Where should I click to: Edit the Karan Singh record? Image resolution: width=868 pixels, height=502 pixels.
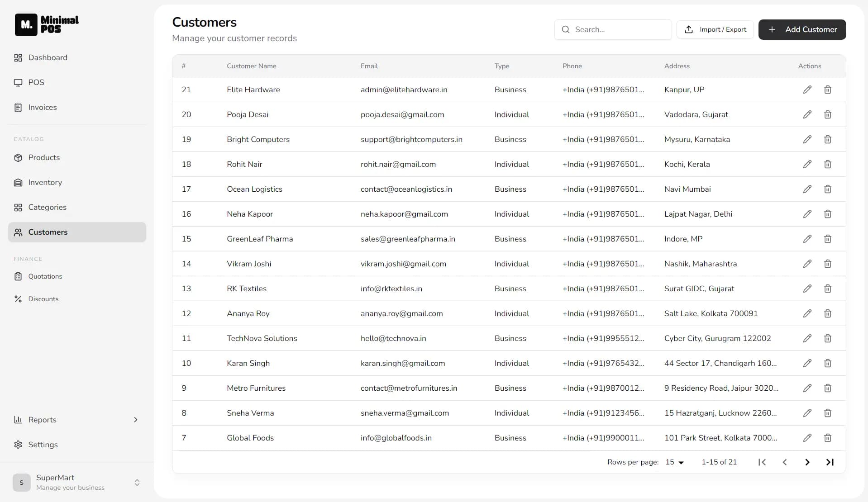click(x=807, y=363)
